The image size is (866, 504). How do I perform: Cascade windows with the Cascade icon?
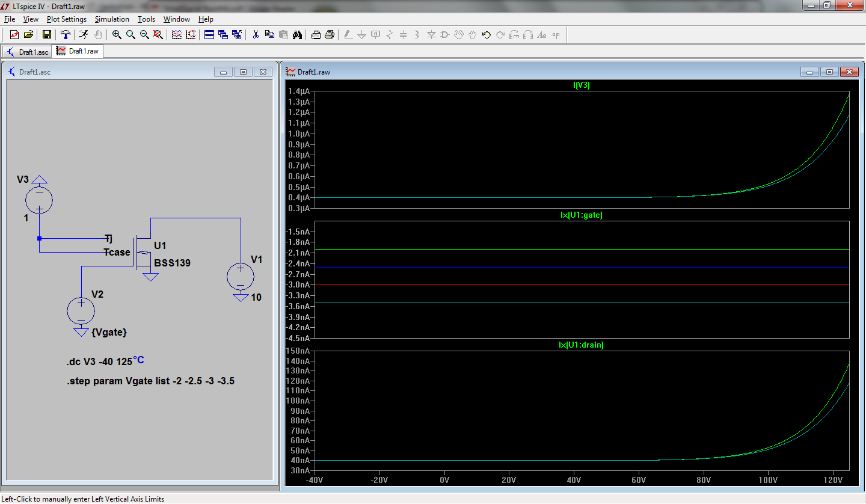tap(223, 35)
